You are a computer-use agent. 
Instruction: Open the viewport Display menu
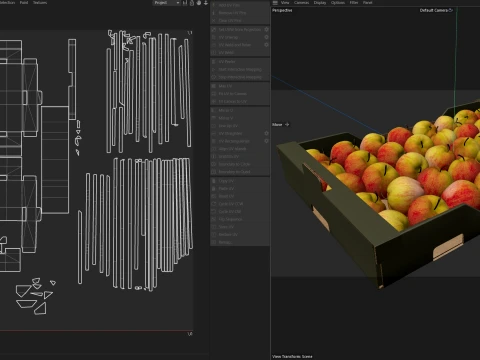pos(320,3)
